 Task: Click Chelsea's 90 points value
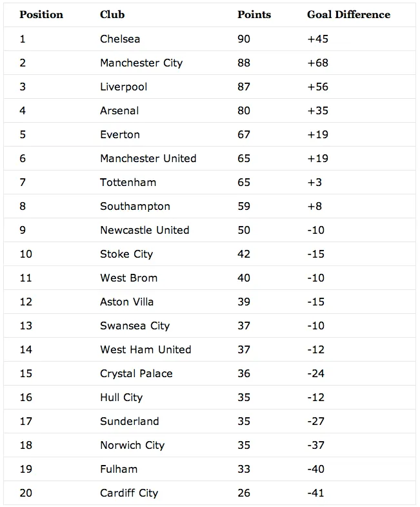244,39
